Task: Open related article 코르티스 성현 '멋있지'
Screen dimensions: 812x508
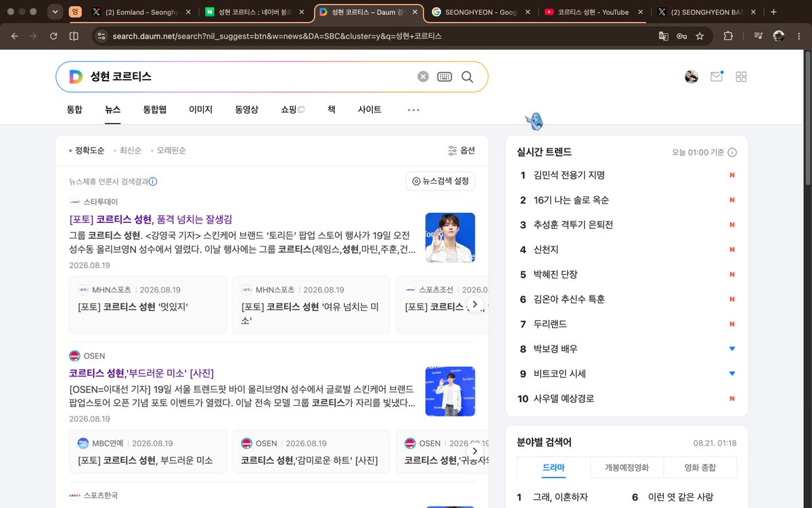Action: point(133,307)
